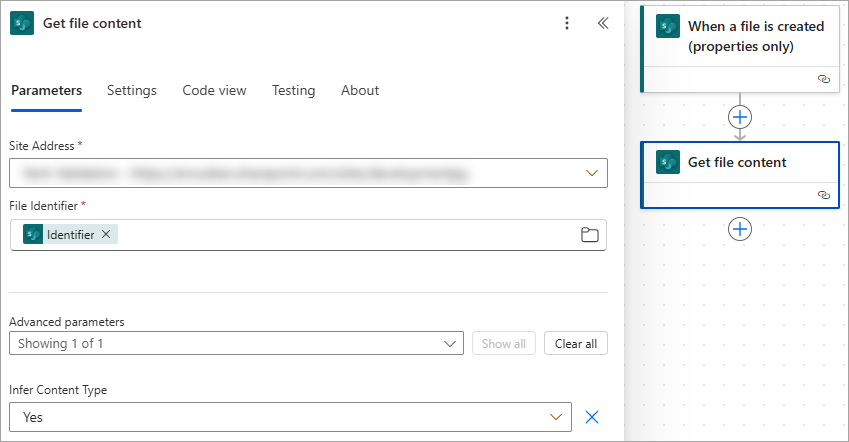
Task: Add new step below Get file content
Action: coord(740,229)
